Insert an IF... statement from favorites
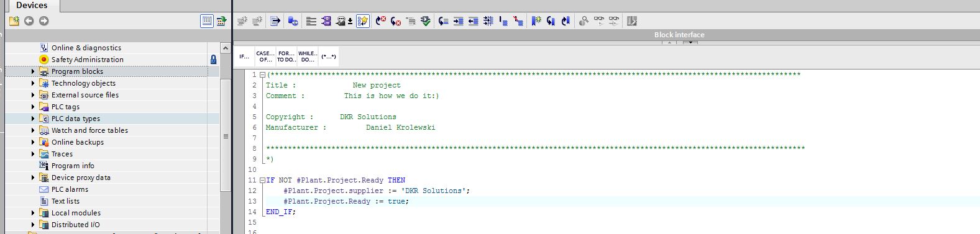 click(245, 56)
